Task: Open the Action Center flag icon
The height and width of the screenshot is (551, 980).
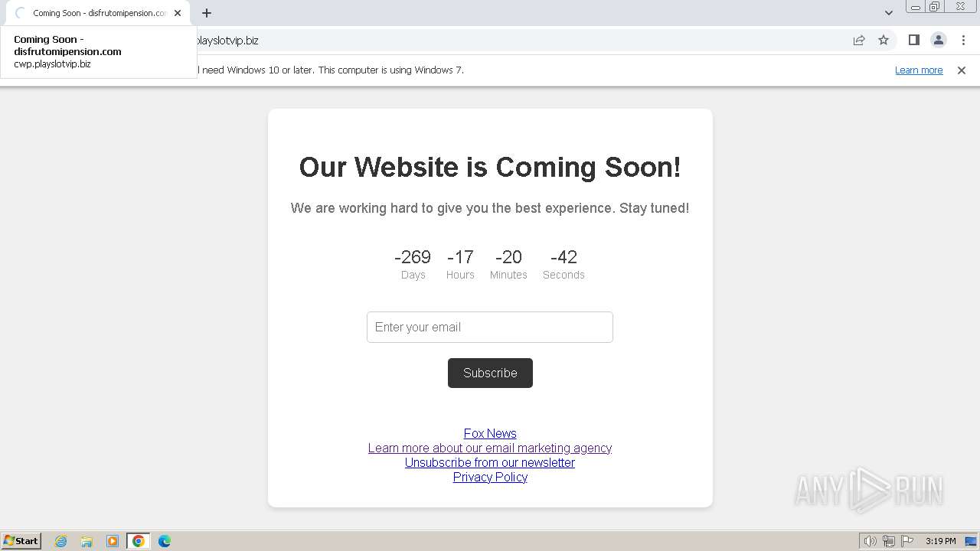Action: (x=907, y=541)
